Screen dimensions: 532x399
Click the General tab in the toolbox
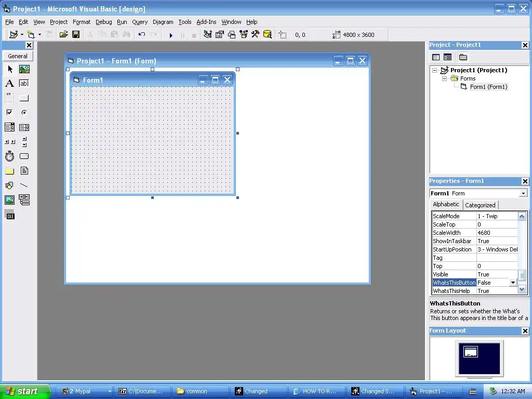pos(18,56)
